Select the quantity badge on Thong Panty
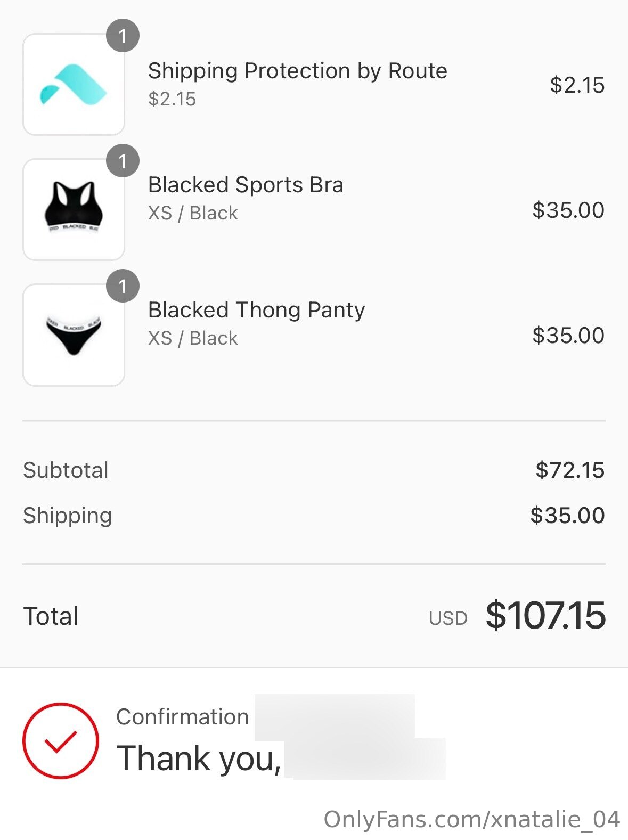Viewport: 628px width, 840px height. tap(123, 286)
